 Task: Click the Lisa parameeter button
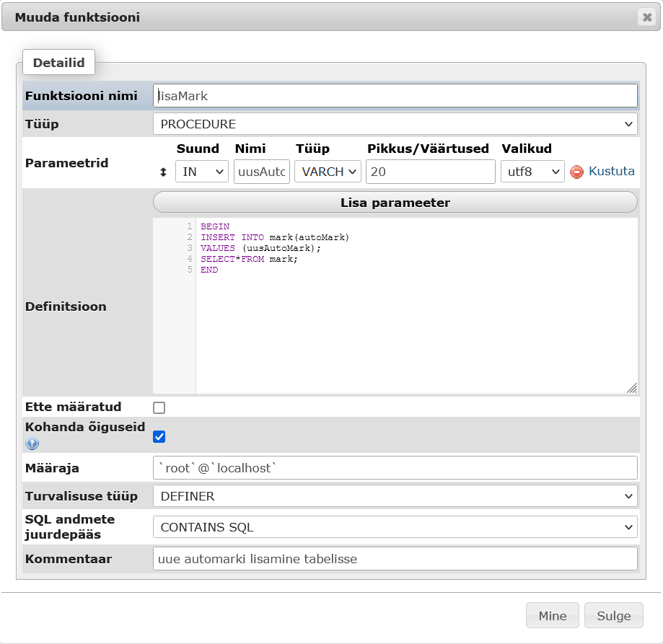pos(395,203)
